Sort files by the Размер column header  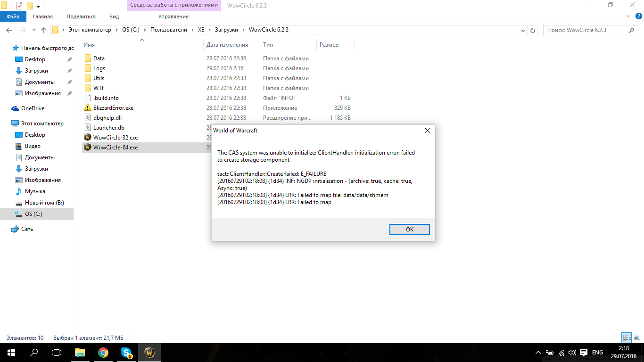[329, 45]
